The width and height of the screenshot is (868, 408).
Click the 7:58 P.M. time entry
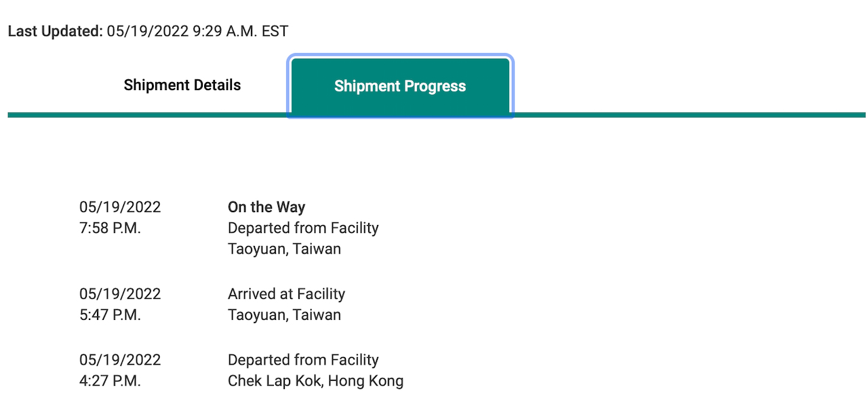[110, 228]
